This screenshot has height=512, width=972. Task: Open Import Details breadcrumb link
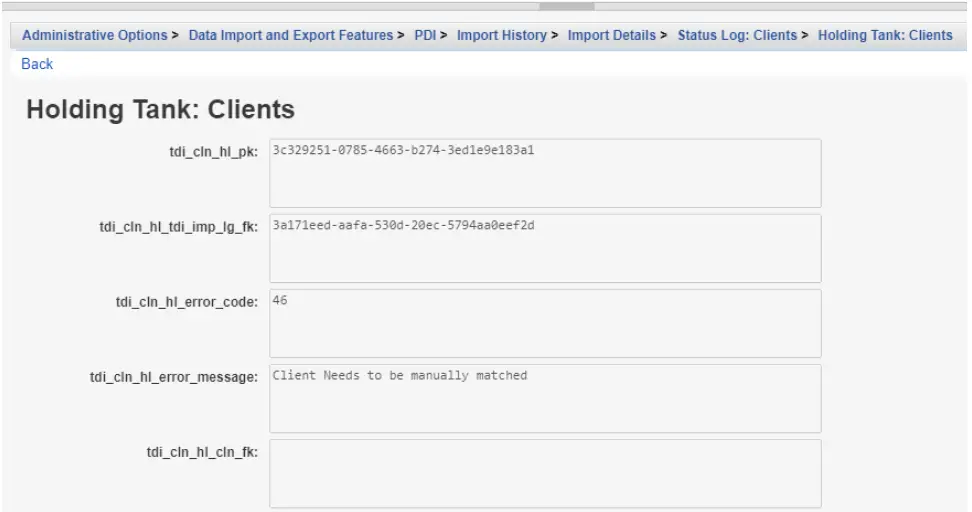point(611,35)
